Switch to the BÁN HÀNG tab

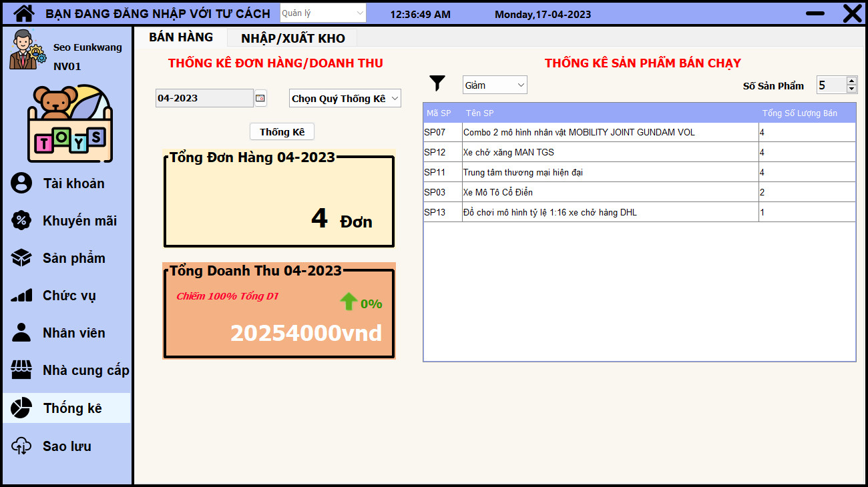(181, 37)
